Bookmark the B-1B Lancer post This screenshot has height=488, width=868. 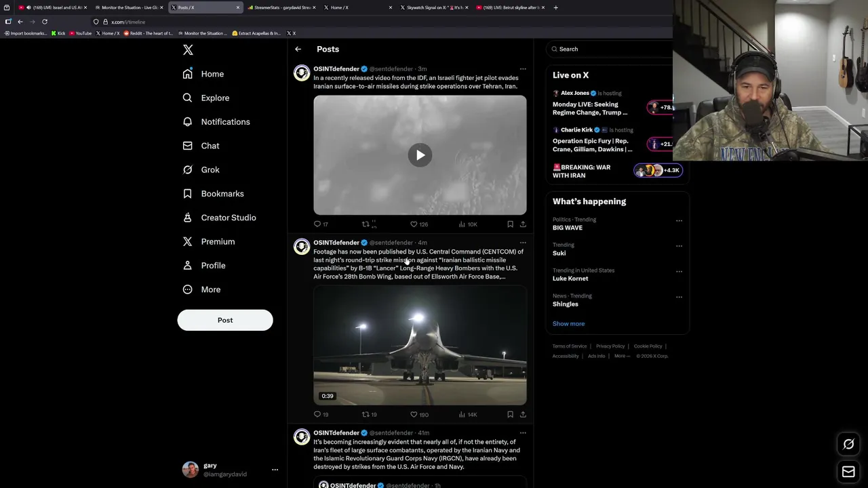510,414
